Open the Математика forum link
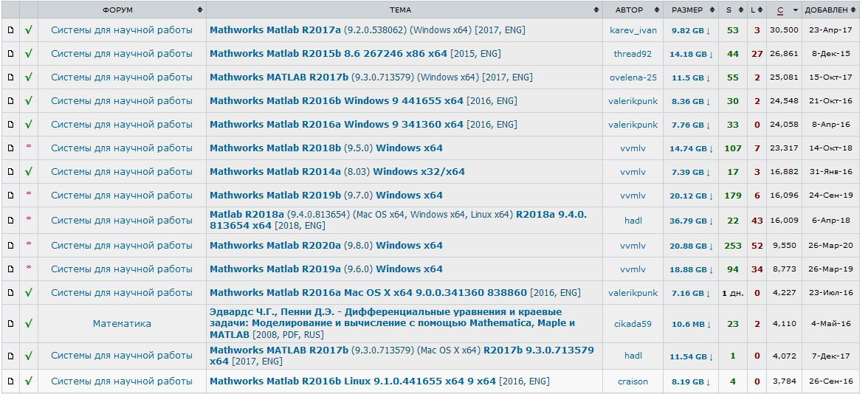 [x=122, y=324]
